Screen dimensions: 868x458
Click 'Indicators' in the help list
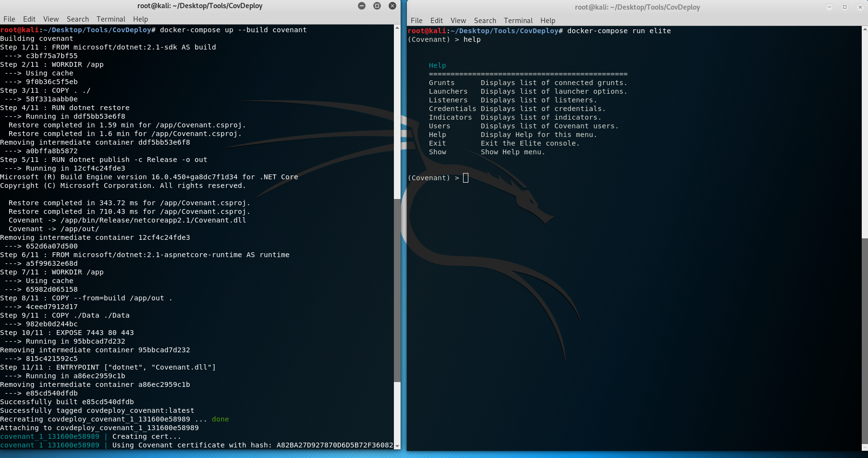451,117
